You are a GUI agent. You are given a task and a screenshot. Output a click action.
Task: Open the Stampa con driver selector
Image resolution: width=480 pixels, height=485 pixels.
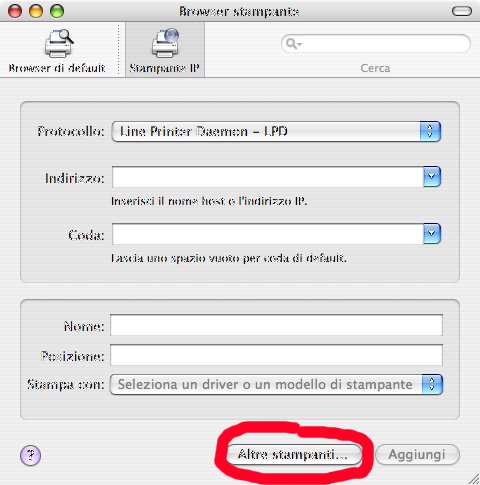tap(276, 384)
